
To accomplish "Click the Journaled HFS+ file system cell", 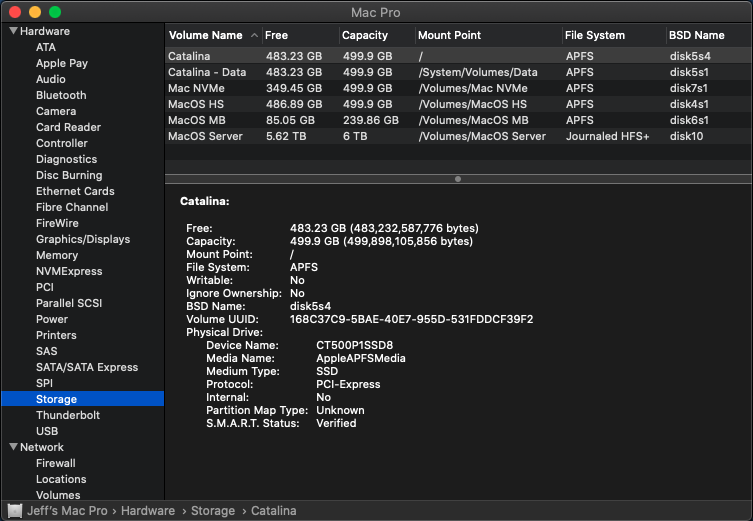I will click(607, 136).
